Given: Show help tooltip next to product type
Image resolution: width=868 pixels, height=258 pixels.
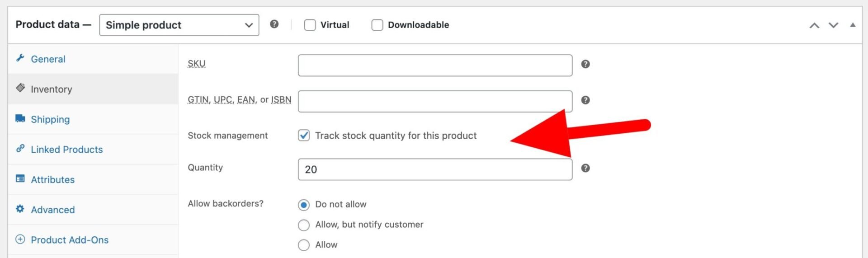Looking at the screenshot, I should tap(274, 24).
